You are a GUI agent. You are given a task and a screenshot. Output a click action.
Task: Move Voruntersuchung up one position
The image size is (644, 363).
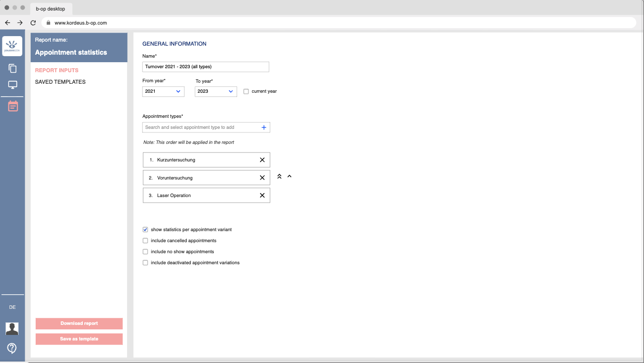[289, 176]
